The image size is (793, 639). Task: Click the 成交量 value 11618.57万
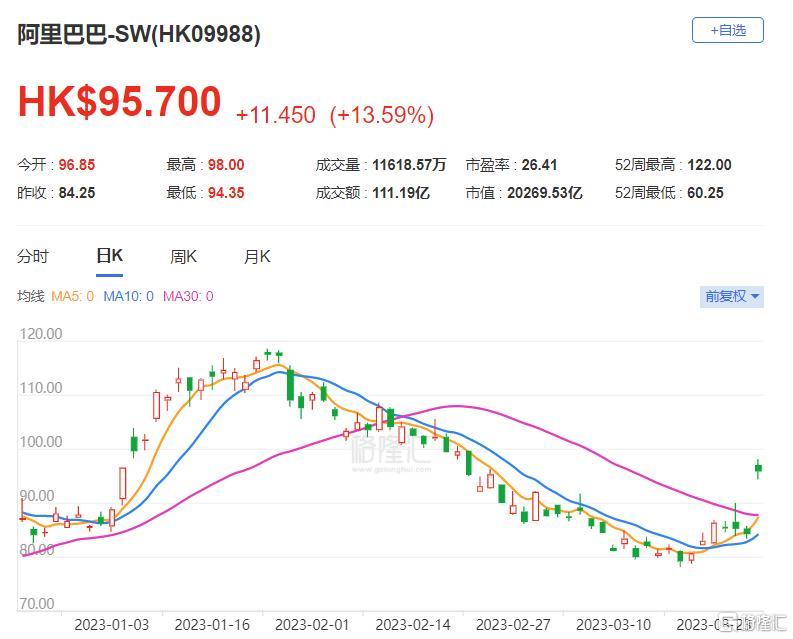coord(409,165)
